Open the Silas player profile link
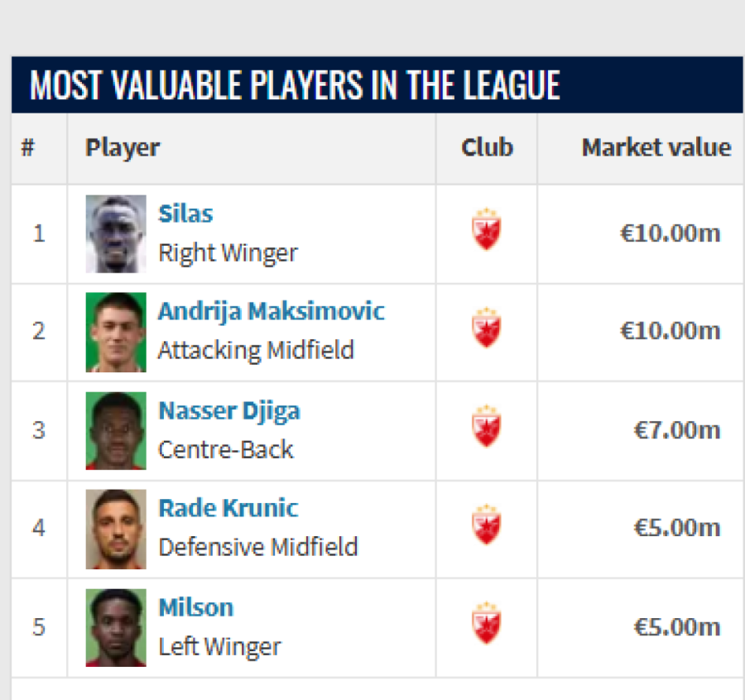745x700 pixels. (x=185, y=213)
